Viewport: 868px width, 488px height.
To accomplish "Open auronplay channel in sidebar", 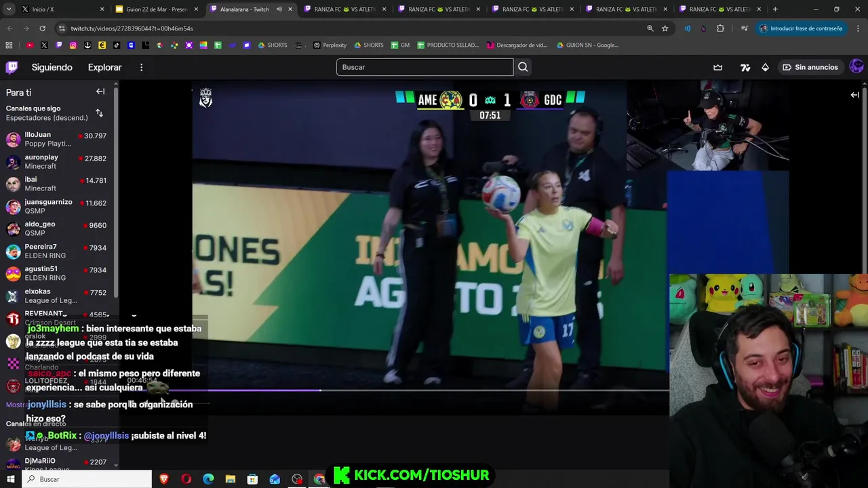I will pos(59,161).
